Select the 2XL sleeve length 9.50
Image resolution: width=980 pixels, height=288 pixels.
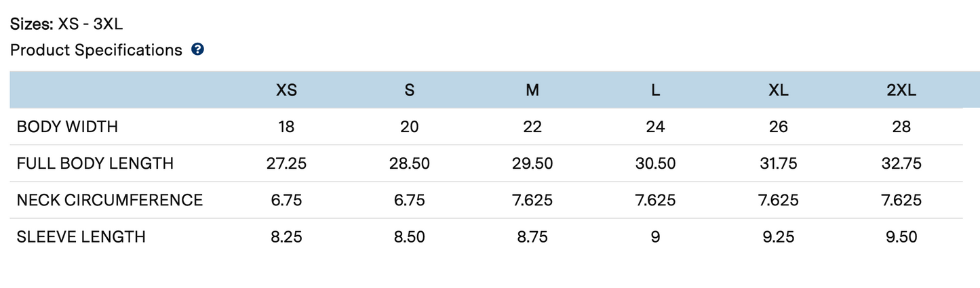point(901,236)
